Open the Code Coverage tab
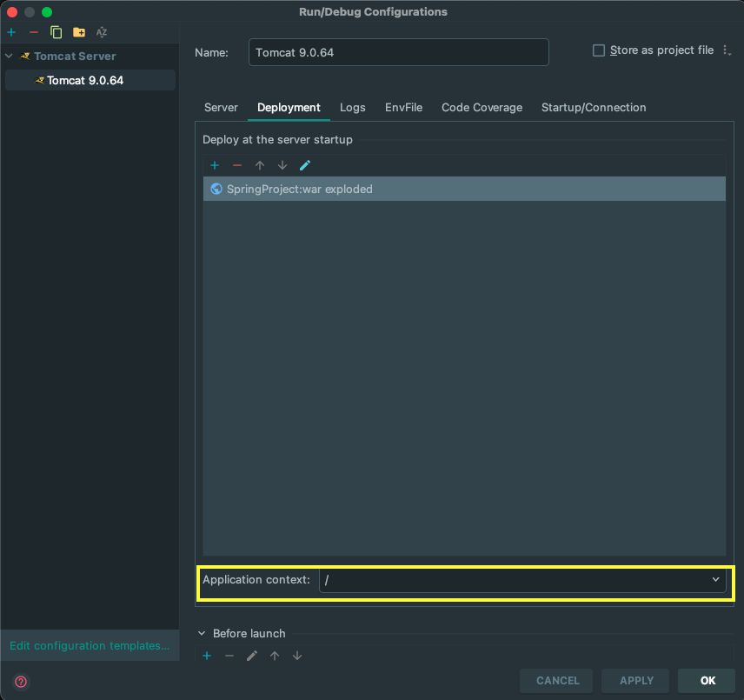 (x=482, y=108)
